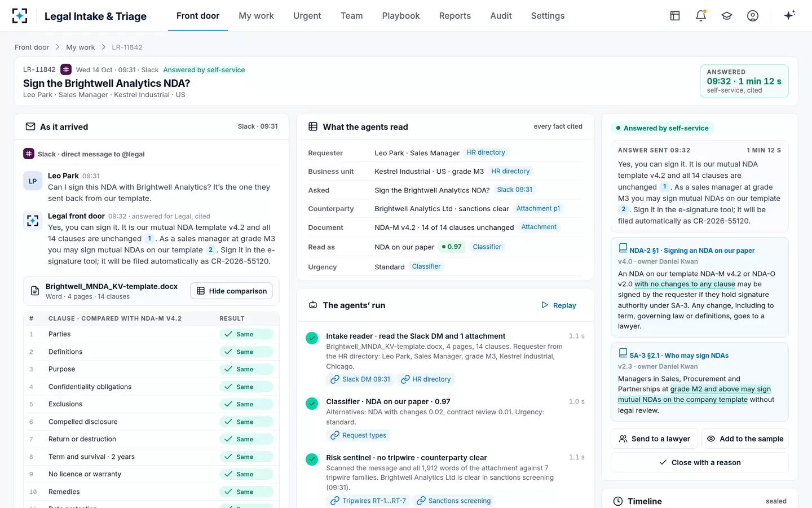Go to the Playbook tab

401,16
